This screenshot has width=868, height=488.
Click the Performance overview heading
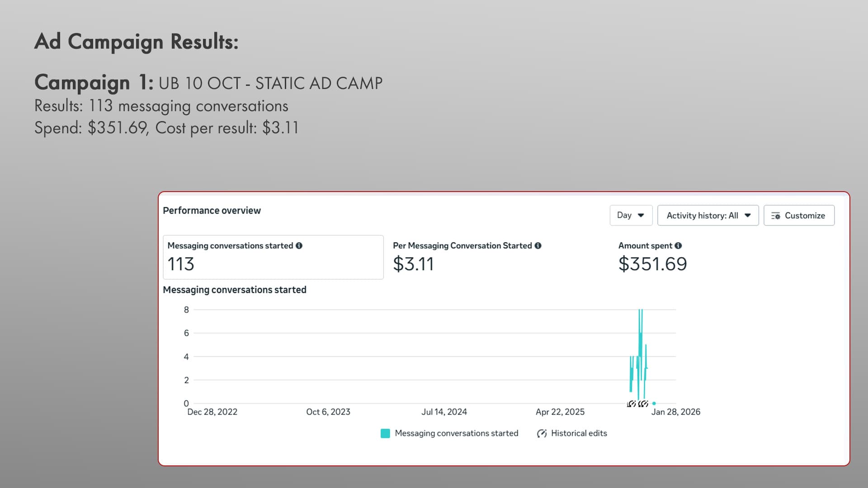coord(212,211)
